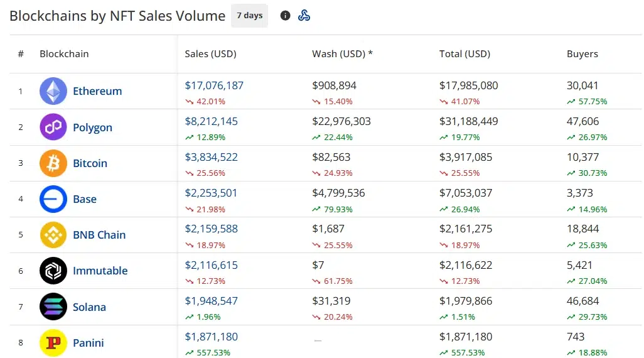644x358 pixels.
Task: Select the total value $3,917,085
Action: coord(466,157)
